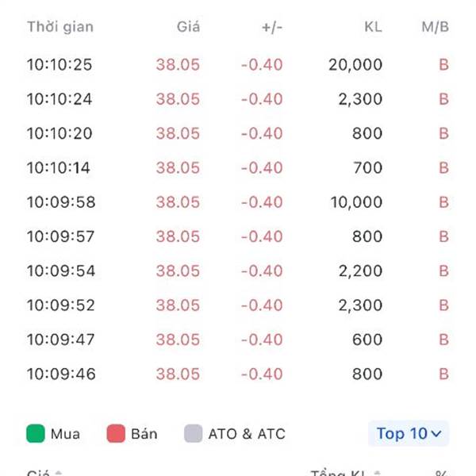This screenshot has width=476, height=476.
Task: Click the 10,000 volume entry
Action: tap(356, 202)
